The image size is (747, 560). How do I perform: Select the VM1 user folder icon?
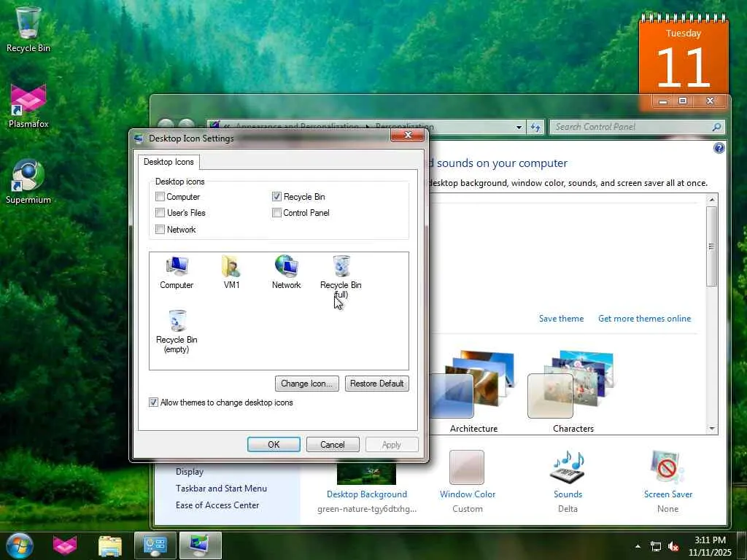coord(231,273)
